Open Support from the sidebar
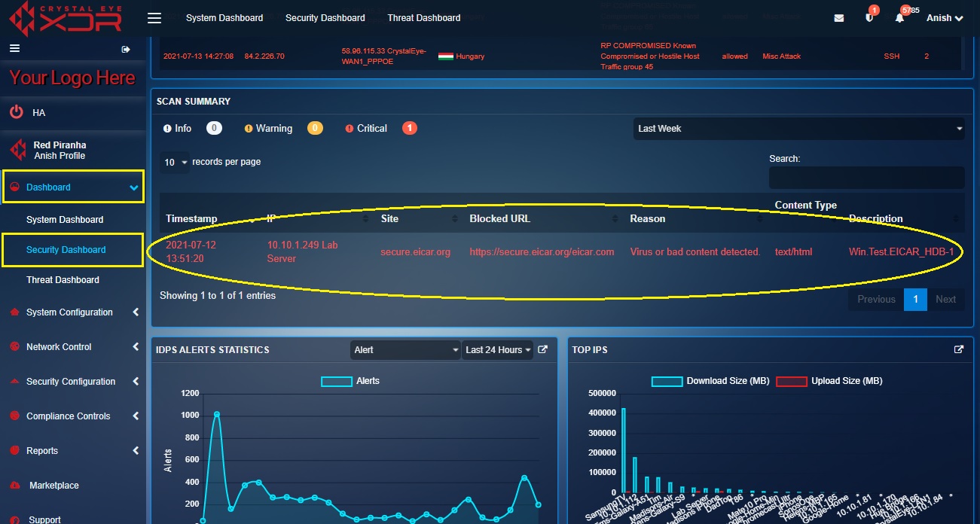This screenshot has width=980, height=524. click(45, 519)
